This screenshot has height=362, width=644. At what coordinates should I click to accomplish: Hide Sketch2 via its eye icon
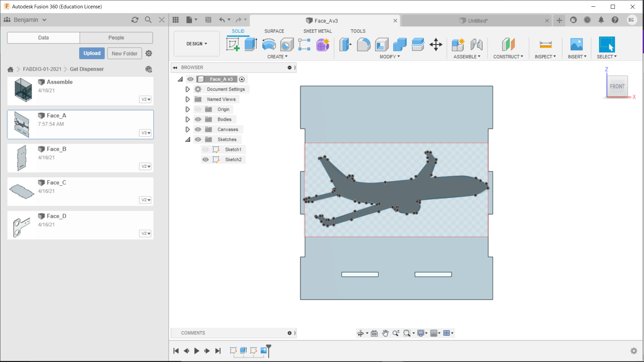(x=206, y=160)
